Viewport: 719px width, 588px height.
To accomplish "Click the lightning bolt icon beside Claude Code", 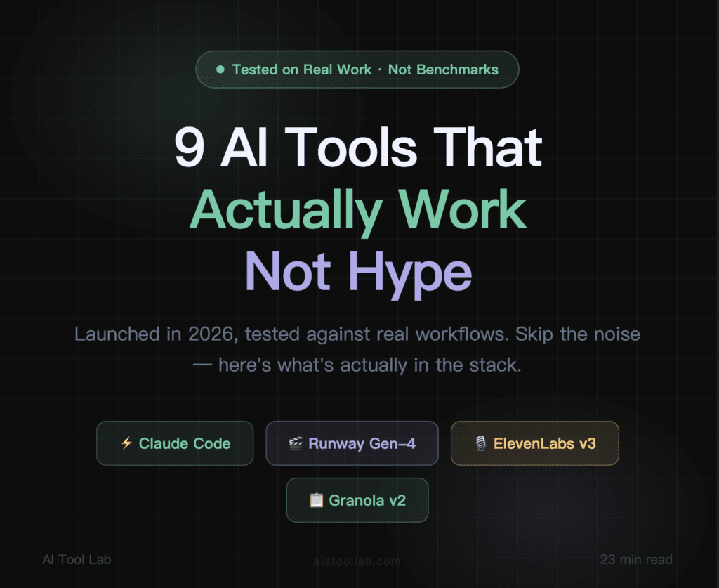I will tap(126, 443).
